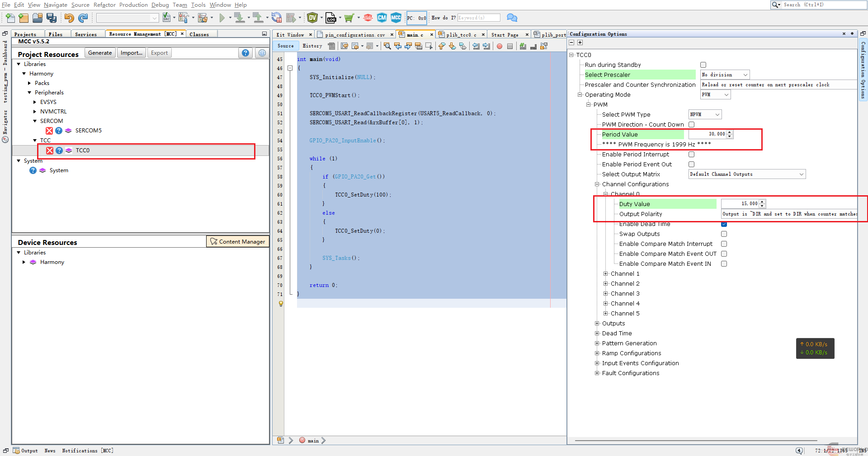Check Enable Period Interrupt option

[691, 155]
